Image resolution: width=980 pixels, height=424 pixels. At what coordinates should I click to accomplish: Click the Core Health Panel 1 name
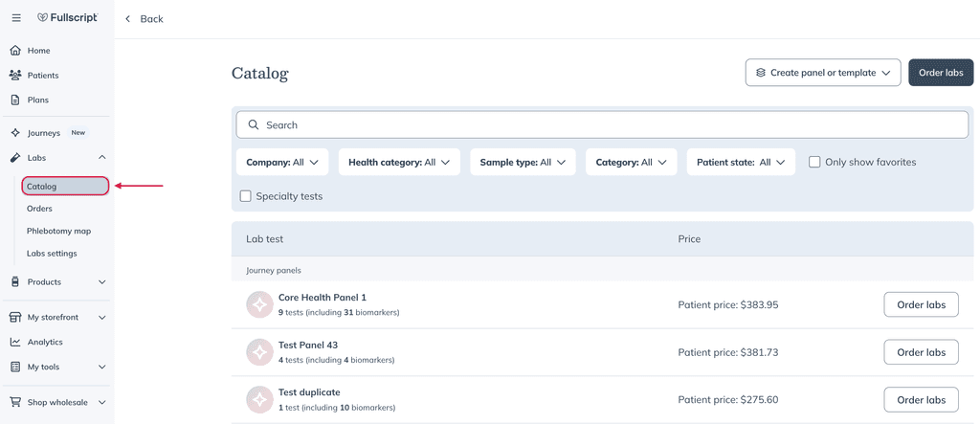(322, 298)
